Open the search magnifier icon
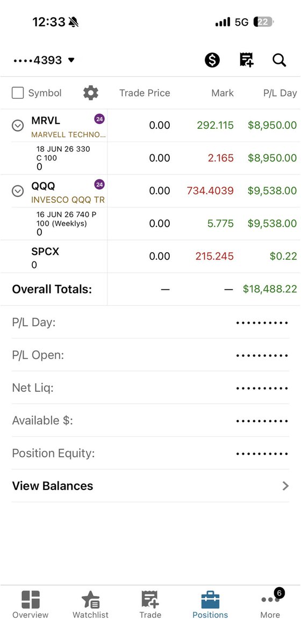The width and height of the screenshot is (301, 644). point(279,60)
